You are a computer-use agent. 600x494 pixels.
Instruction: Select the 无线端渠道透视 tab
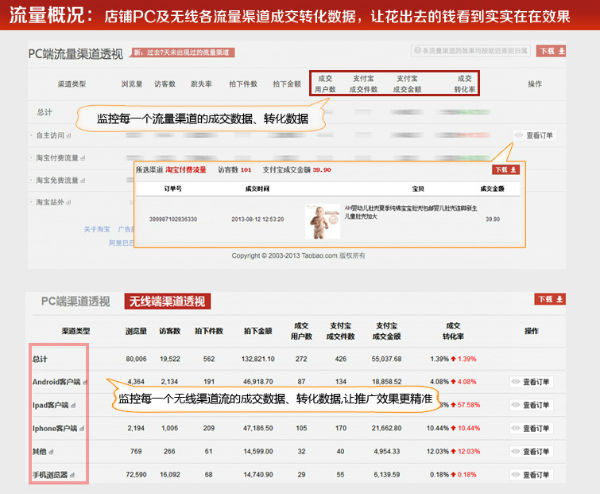click(167, 300)
